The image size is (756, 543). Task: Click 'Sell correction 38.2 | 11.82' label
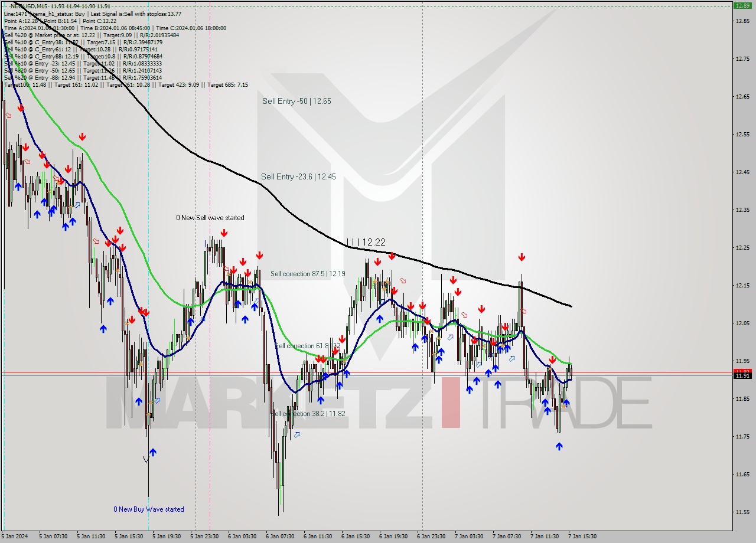308,414
